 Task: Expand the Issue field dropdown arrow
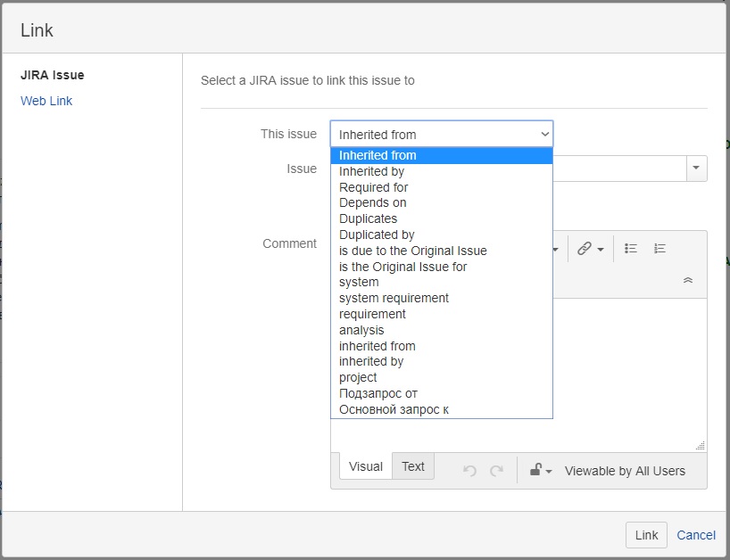point(696,168)
